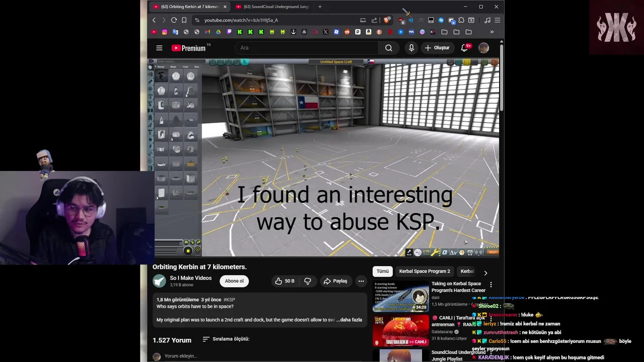Open the X (Twitter) bookmark
The image size is (644, 362).
pos(326,32)
